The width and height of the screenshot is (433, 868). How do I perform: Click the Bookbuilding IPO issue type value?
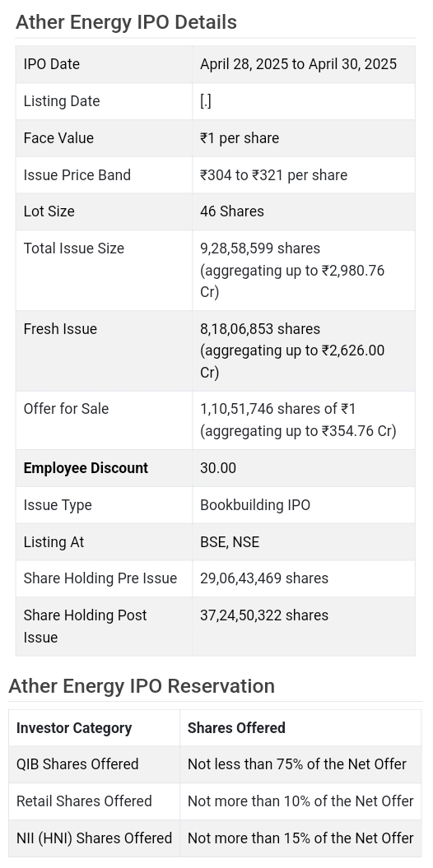coord(254,505)
